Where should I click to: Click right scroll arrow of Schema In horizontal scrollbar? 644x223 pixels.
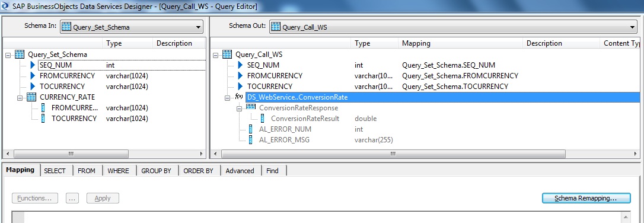tap(201, 154)
